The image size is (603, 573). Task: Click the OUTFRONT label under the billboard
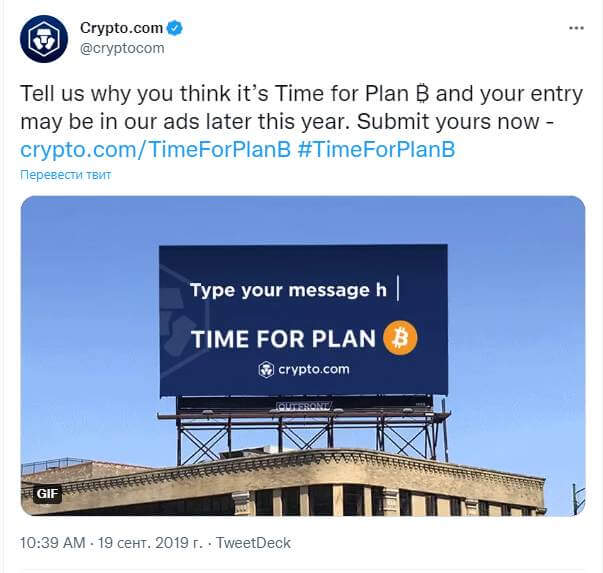pyautogui.click(x=304, y=406)
